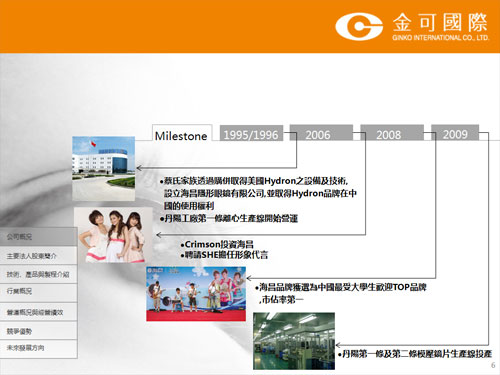Click the production line cleanroom photo
The width and height of the screenshot is (500, 375).
pyautogui.click(x=294, y=341)
